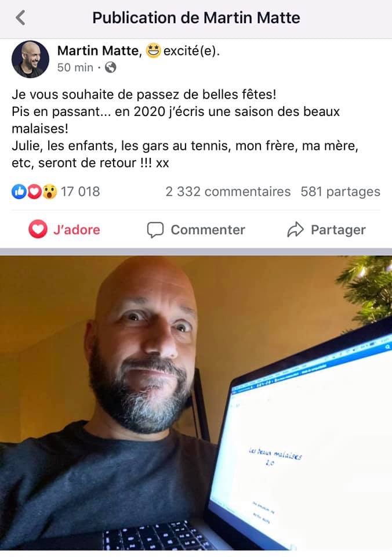Open Martin Matte's profile picture
This screenshot has width=392, height=557.
tap(30, 59)
